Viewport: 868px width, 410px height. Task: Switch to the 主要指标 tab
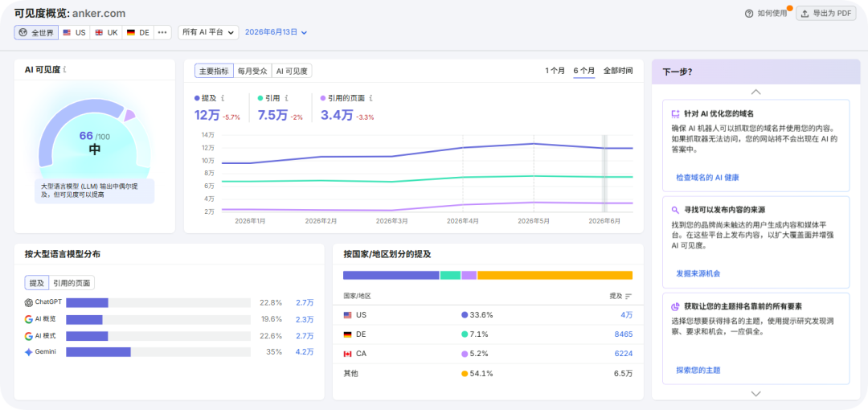[214, 71]
